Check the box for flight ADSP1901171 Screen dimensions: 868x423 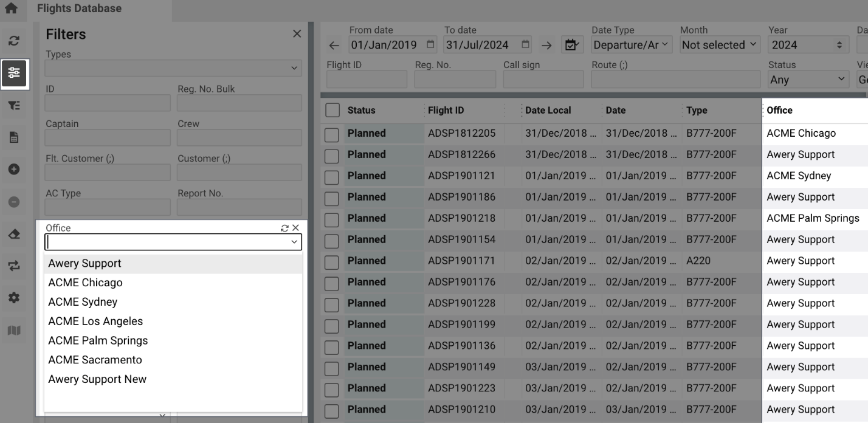click(331, 261)
